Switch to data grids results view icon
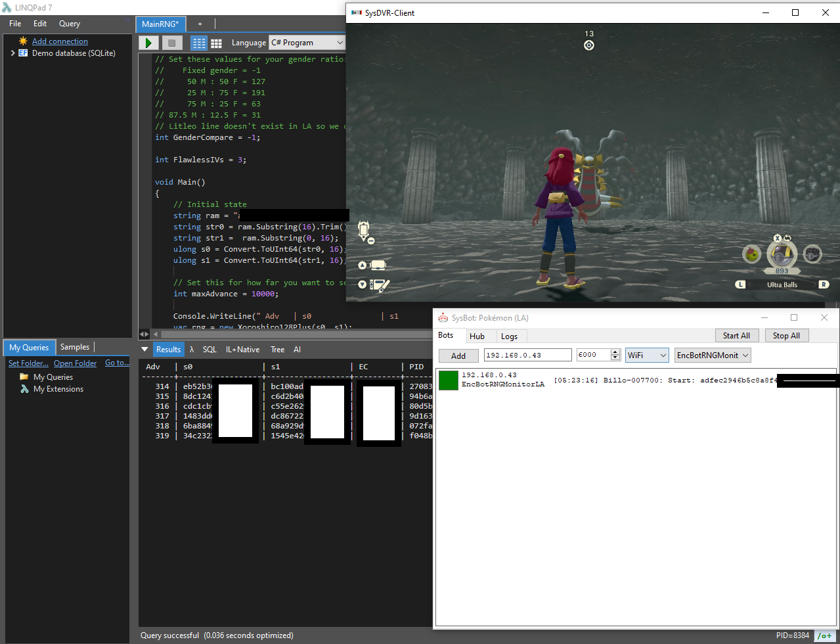840x644 pixels. [x=216, y=43]
